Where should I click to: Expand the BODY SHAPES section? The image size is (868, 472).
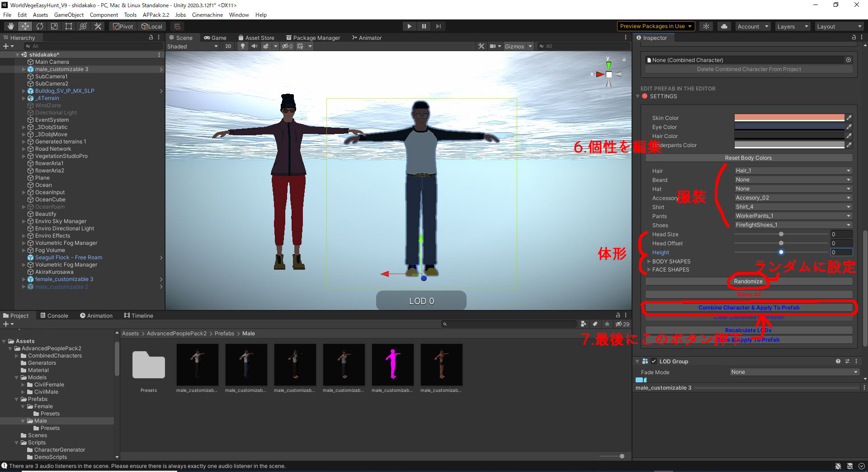coord(650,261)
